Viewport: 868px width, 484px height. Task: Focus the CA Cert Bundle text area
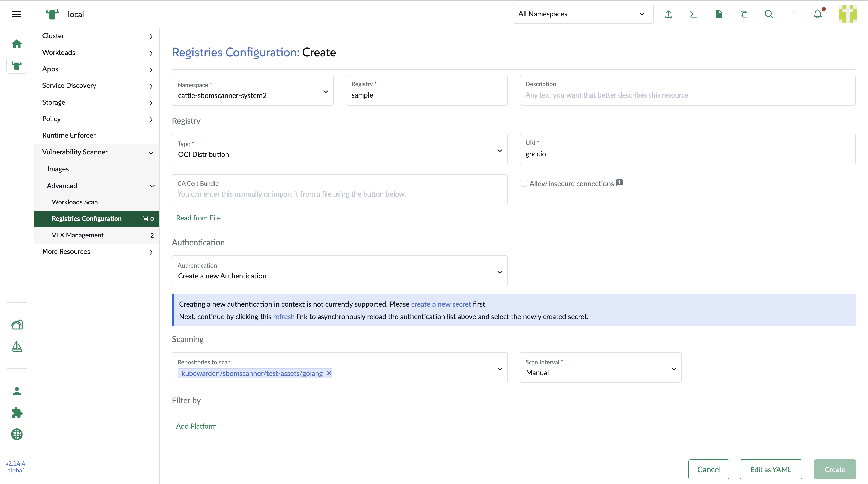[340, 190]
